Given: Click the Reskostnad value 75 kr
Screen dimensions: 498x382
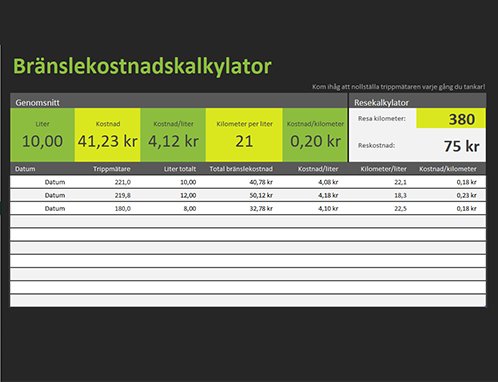Looking at the screenshot, I should [x=462, y=146].
